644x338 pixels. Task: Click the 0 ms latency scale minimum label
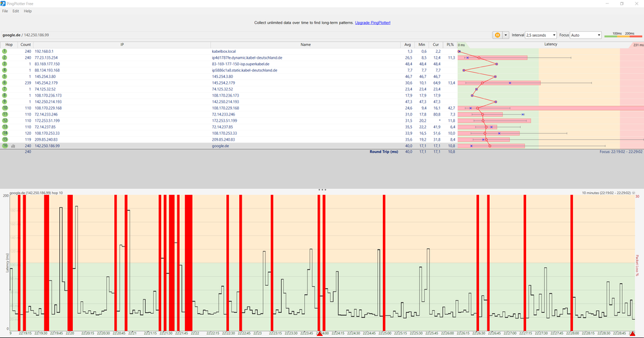[462, 45]
